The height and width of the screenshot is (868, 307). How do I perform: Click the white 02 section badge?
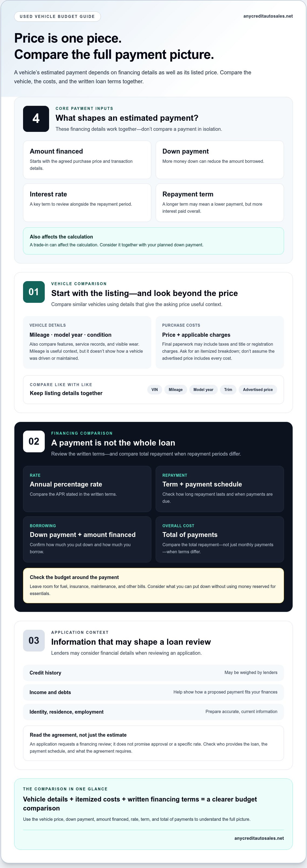34,441
